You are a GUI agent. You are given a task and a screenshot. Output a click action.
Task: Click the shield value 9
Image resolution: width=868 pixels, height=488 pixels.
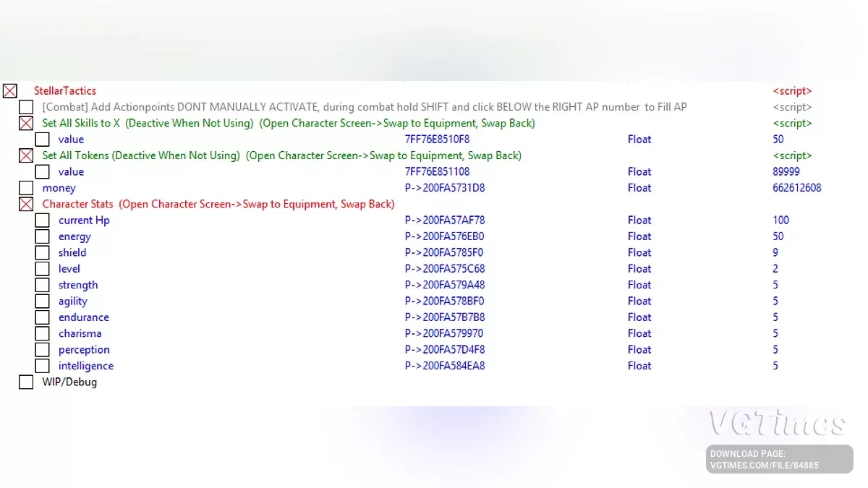point(775,252)
